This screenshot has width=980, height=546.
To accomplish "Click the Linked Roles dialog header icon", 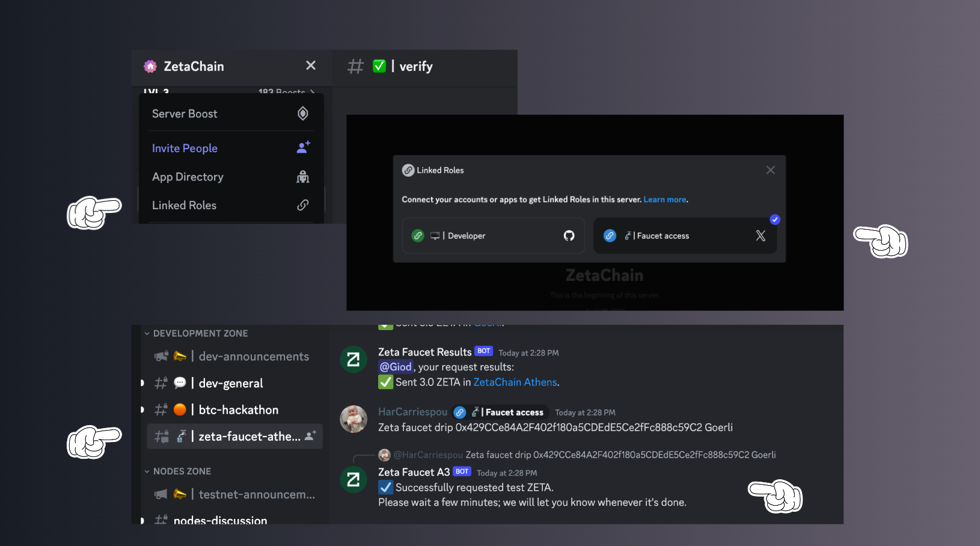I will tap(408, 170).
